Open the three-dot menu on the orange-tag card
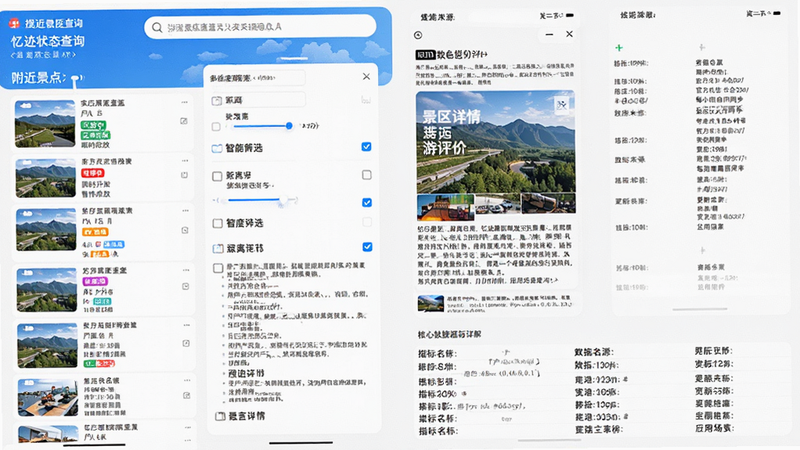Screen dimensions: 800x450 (185, 210)
